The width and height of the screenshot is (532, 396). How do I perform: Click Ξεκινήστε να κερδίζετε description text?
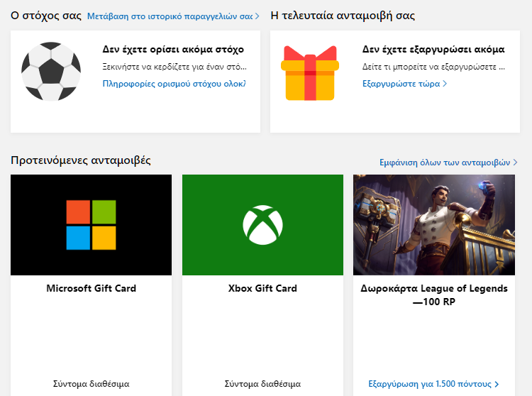tap(174, 67)
